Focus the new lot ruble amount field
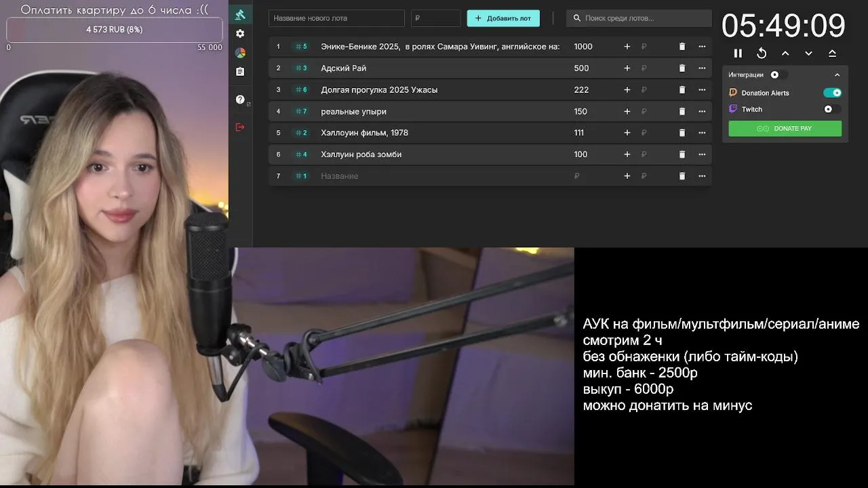Image resolution: width=868 pixels, height=488 pixels. point(436,18)
